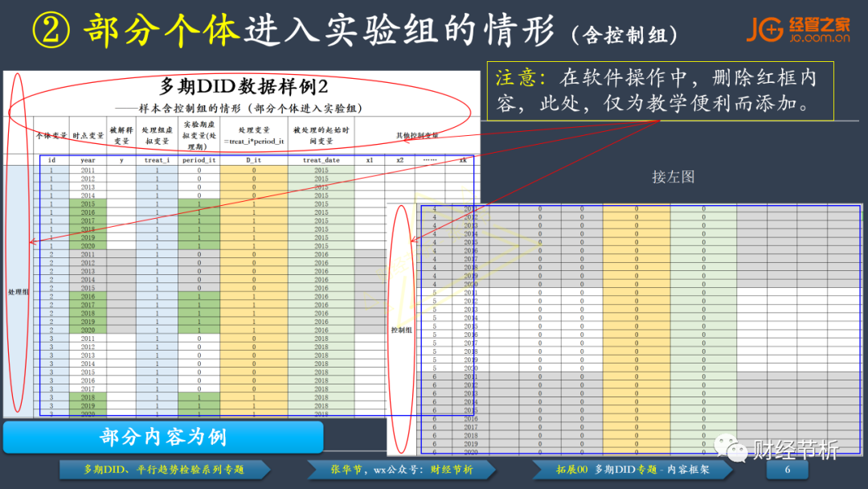Click the 控制组 label in right table

pos(402,330)
